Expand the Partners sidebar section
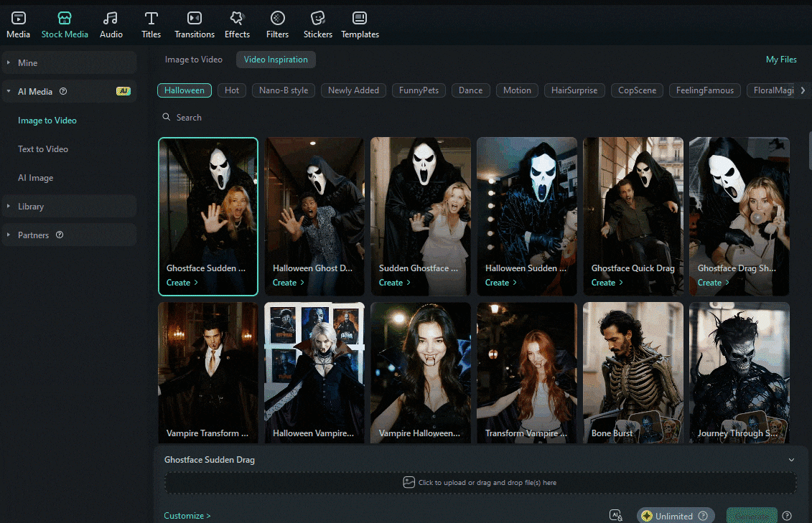The image size is (812, 523). [x=34, y=235]
